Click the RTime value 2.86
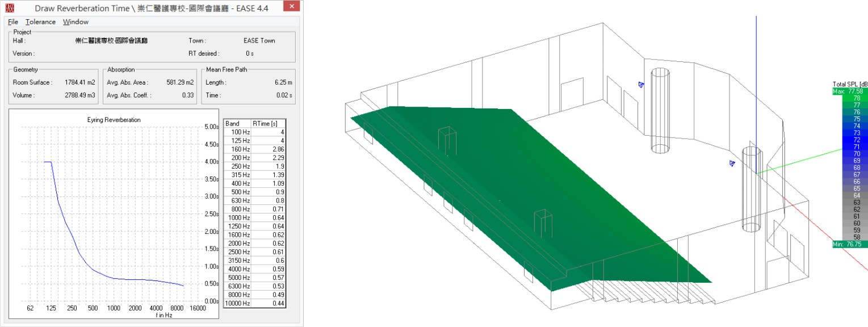 coord(278,149)
